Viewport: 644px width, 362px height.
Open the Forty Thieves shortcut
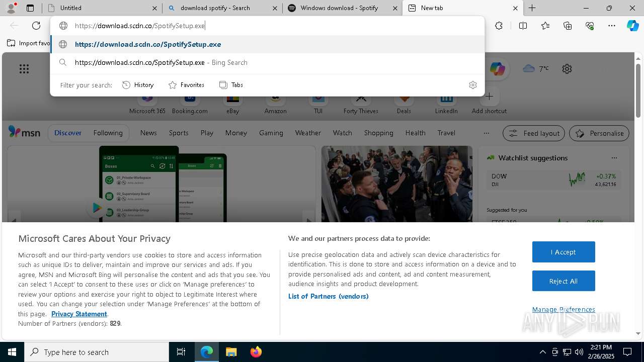[x=361, y=103]
